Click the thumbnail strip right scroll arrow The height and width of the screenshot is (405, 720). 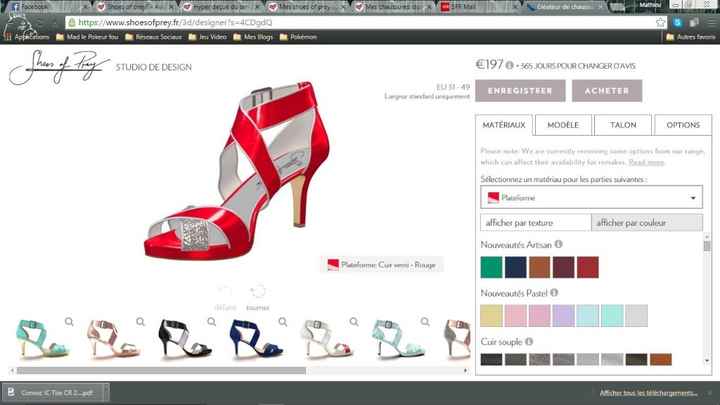[466, 371]
